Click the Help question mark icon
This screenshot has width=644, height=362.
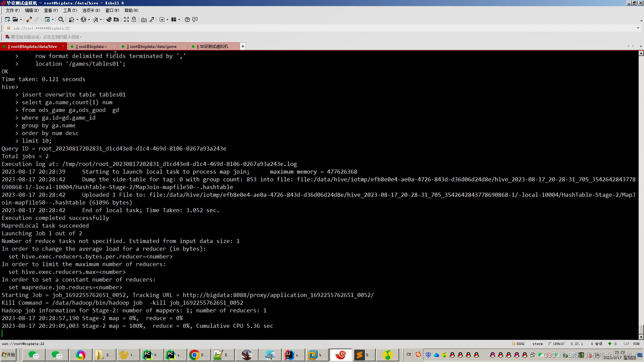pyautogui.click(x=187, y=19)
